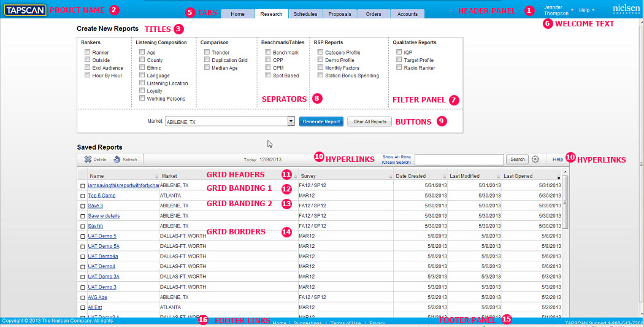644x327 pixels.
Task: Check the Outside checkbox
Action: (x=88, y=60)
